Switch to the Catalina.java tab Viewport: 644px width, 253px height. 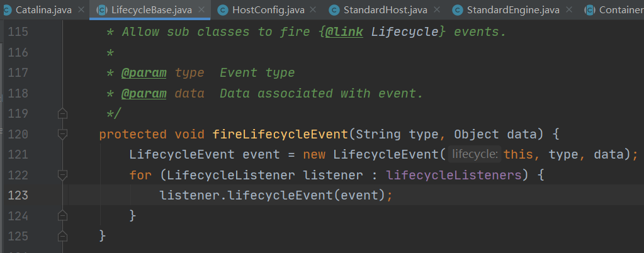coord(43,10)
